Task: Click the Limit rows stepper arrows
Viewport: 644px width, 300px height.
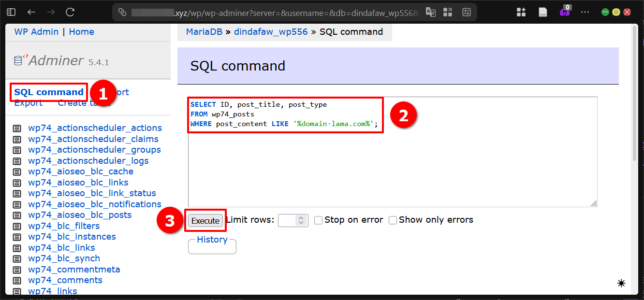Action: point(301,220)
